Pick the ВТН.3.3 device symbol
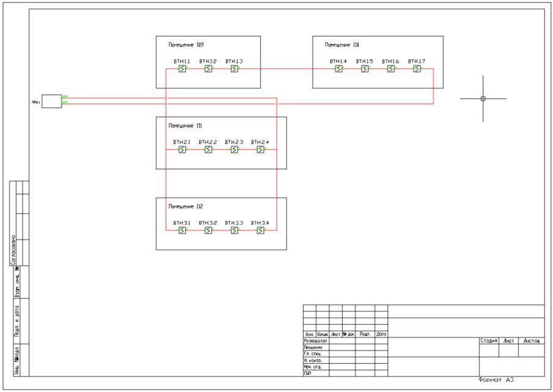This screenshot has width=553, height=392. pyautogui.click(x=234, y=230)
